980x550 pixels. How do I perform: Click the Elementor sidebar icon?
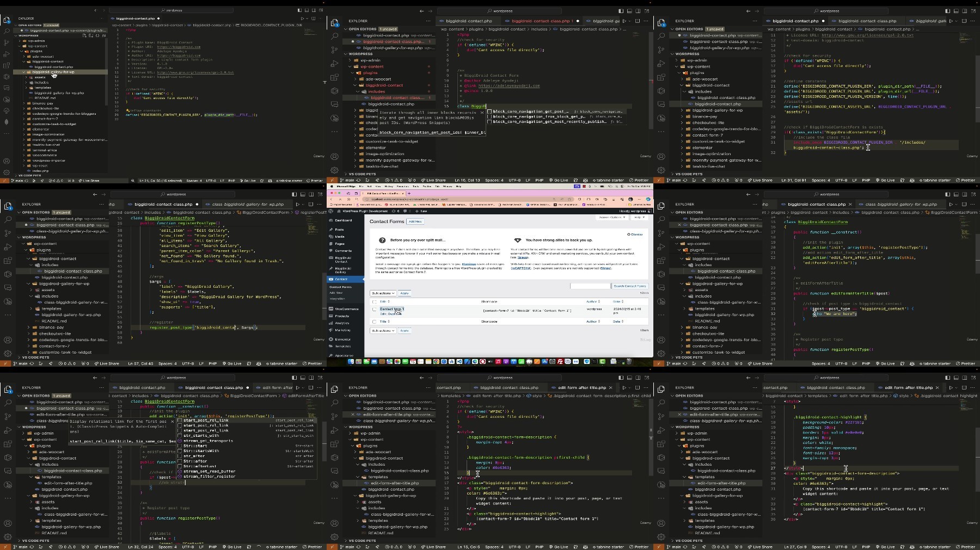click(x=331, y=339)
